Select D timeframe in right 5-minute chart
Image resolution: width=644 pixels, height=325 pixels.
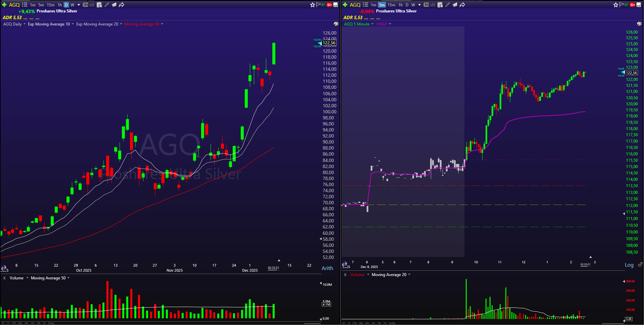(x=407, y=5)
